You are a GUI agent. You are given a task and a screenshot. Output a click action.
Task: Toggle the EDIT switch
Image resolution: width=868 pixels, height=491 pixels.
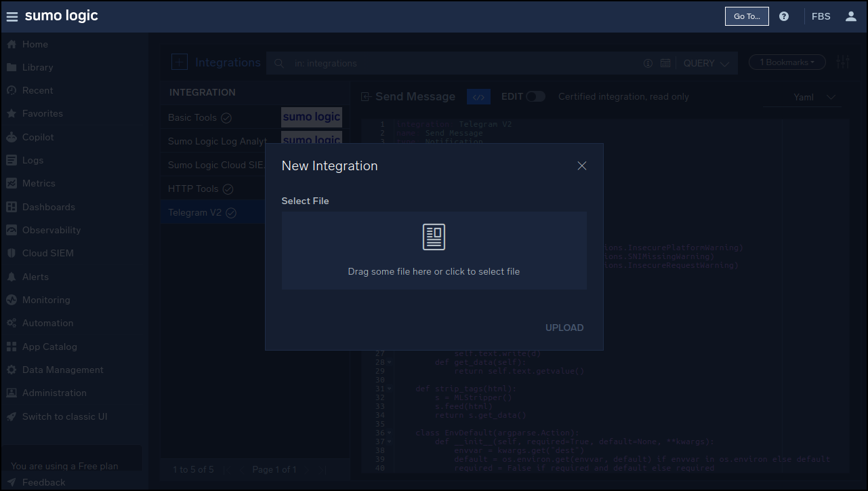[535, 97]
